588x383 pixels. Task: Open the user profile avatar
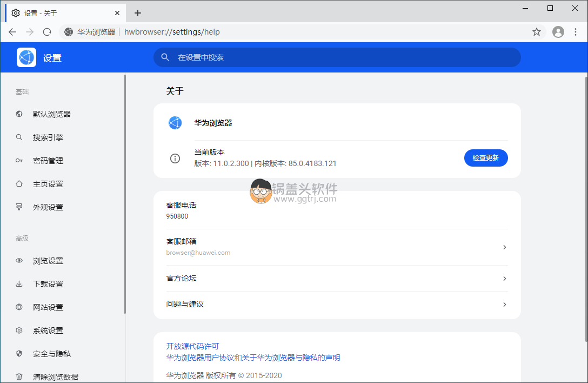coord(558,32)
